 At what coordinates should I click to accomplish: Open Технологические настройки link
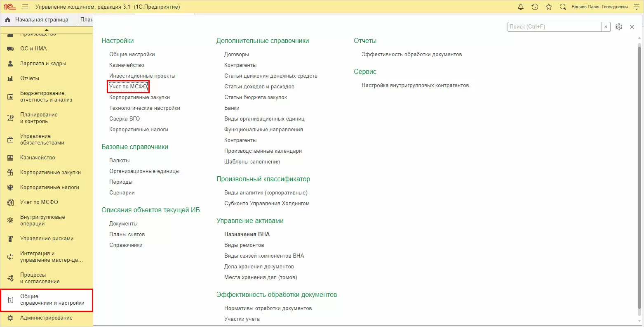coord(145,108)
